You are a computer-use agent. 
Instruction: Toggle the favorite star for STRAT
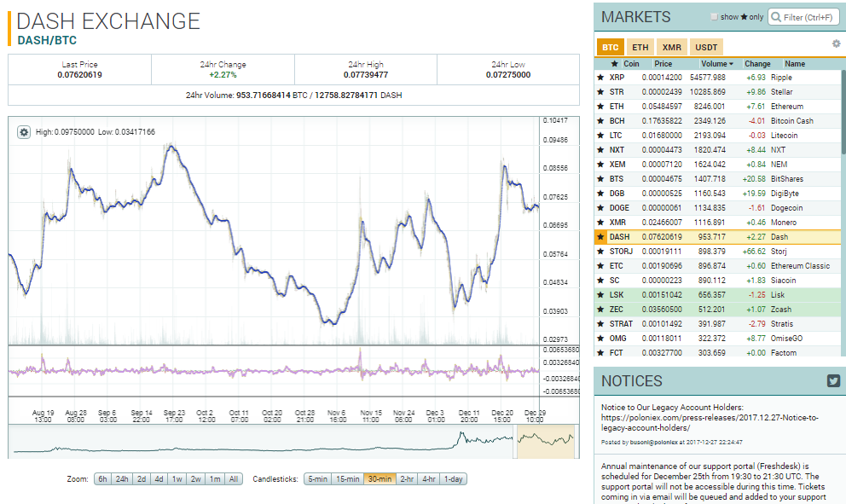pos(600,324)
